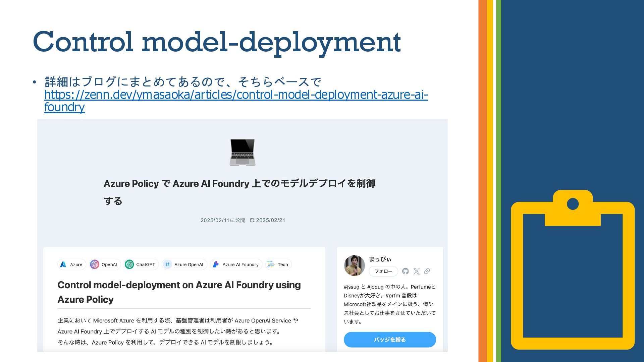The width and height of the screenshot is (644, 362).
Task: Click the author name まっぴぃ
Action: point(380,259)
